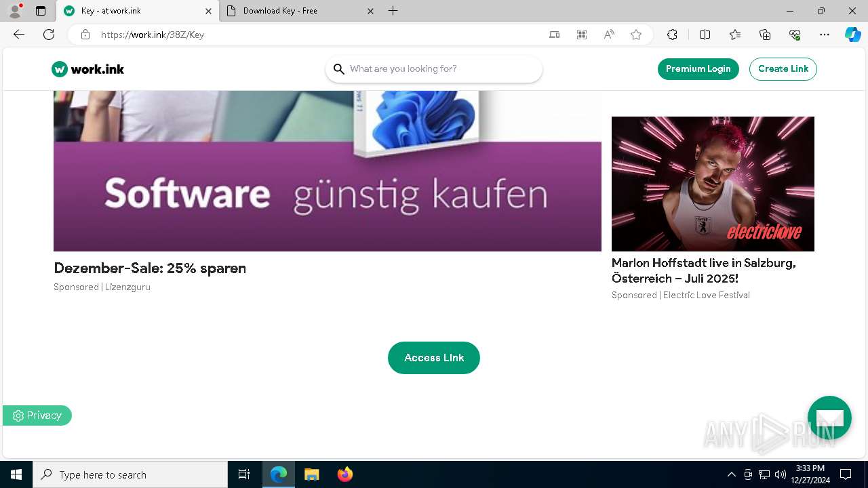
Task: Refresh the current page
Action: 49,35
